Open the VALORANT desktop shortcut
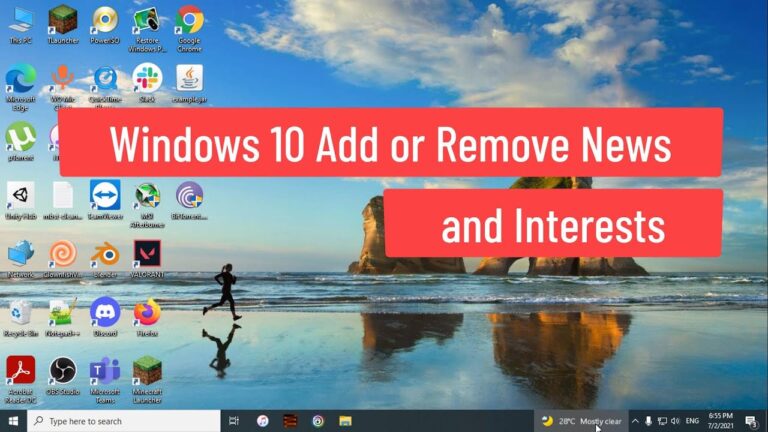The image size is (768, 432). coord(148,254)
